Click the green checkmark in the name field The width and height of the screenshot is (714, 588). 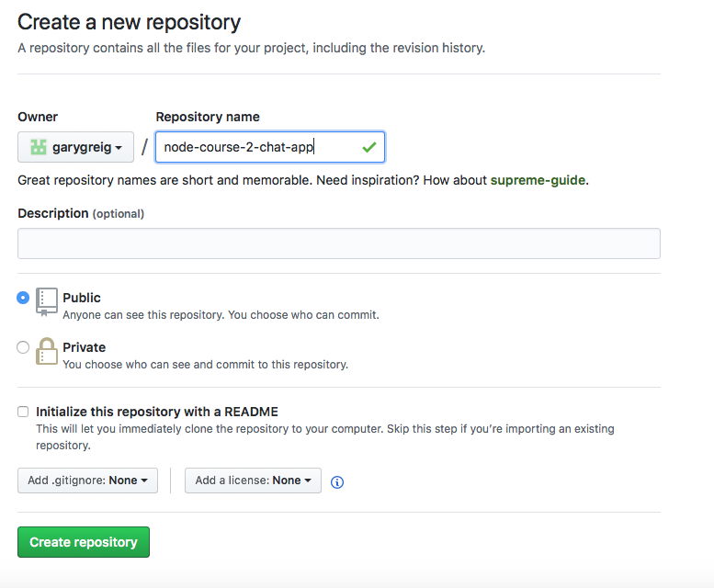(x=369, y=147)
